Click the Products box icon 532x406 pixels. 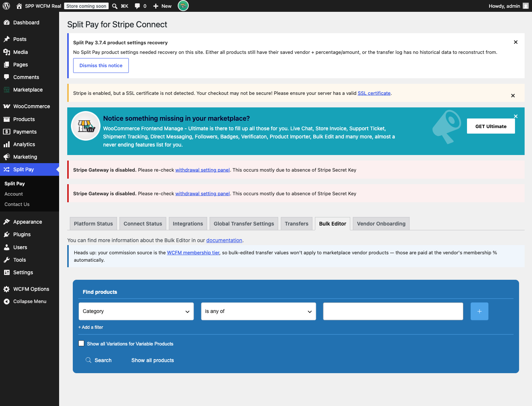pos(7,119)
